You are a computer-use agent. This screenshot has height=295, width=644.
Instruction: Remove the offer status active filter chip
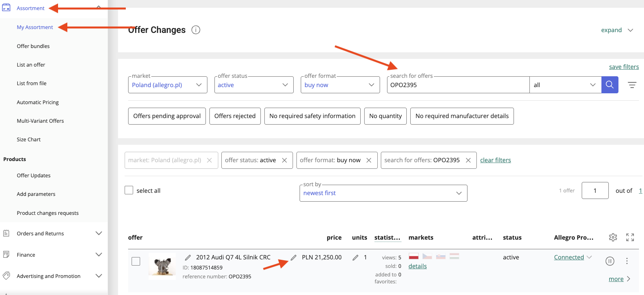tap(284, 160)
